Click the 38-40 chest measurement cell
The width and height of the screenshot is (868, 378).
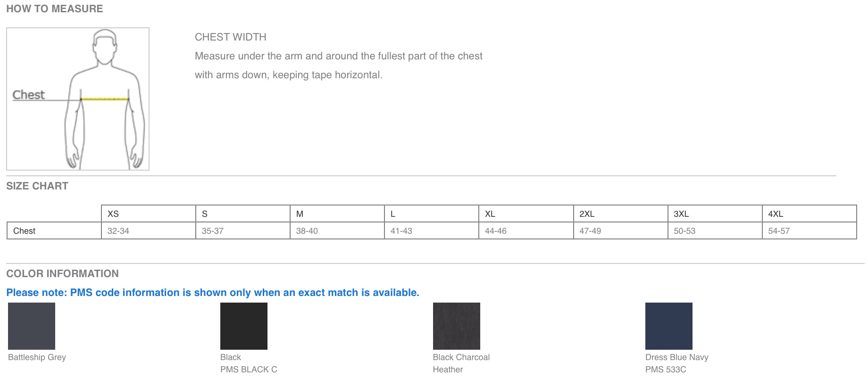(307, 231)
